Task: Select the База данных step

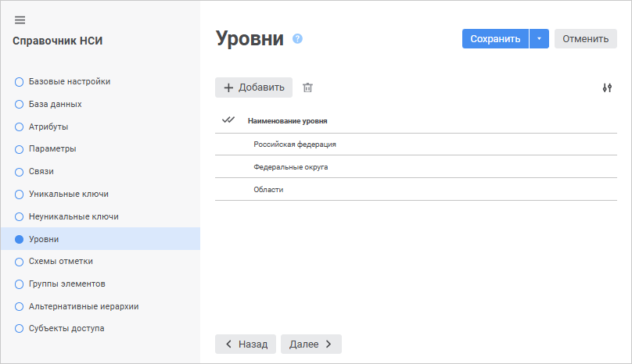Action: 55,104
